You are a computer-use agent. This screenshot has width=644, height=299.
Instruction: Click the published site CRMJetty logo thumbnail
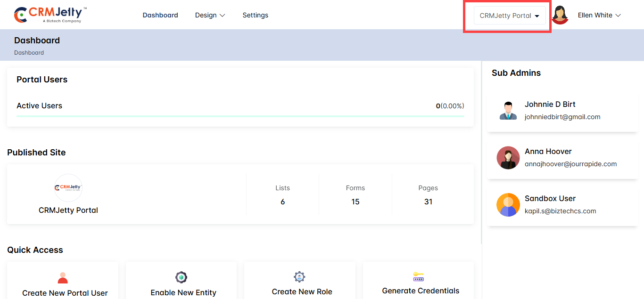point(68,188)
